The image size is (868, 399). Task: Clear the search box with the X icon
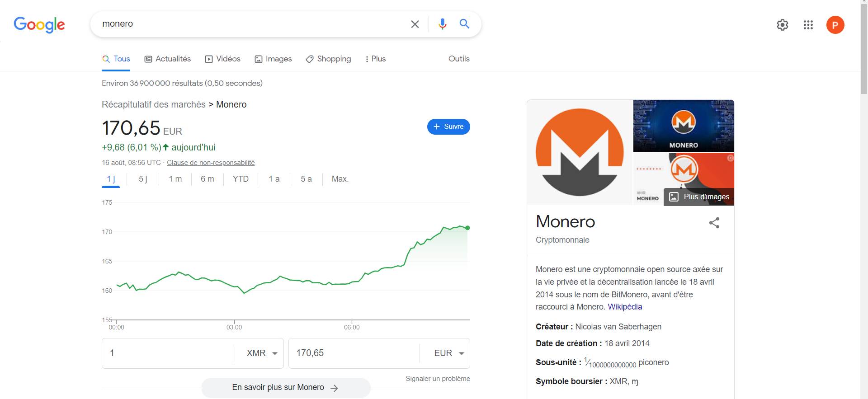(x=415, y=24)
